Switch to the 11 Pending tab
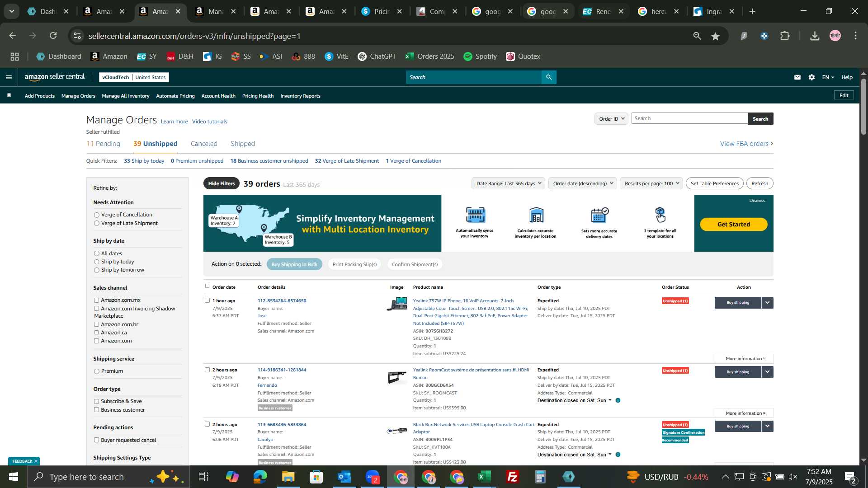The height and width of the screenshot is (488, 868). click(x=103, y=144)
